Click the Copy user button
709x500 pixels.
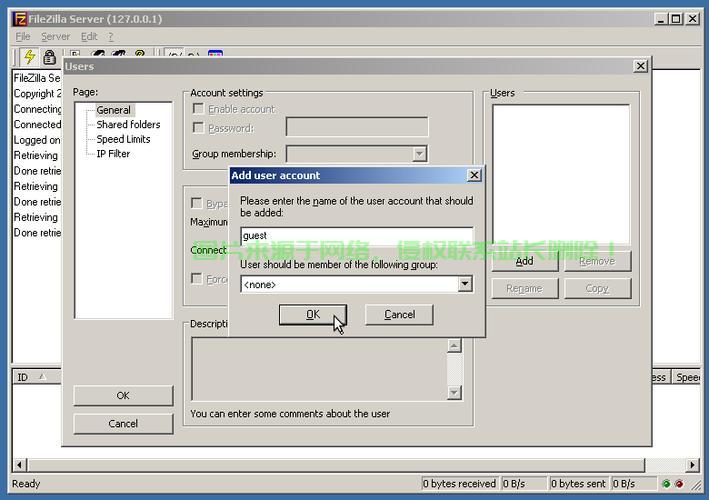pyautogui.click(x=597, y=288)
